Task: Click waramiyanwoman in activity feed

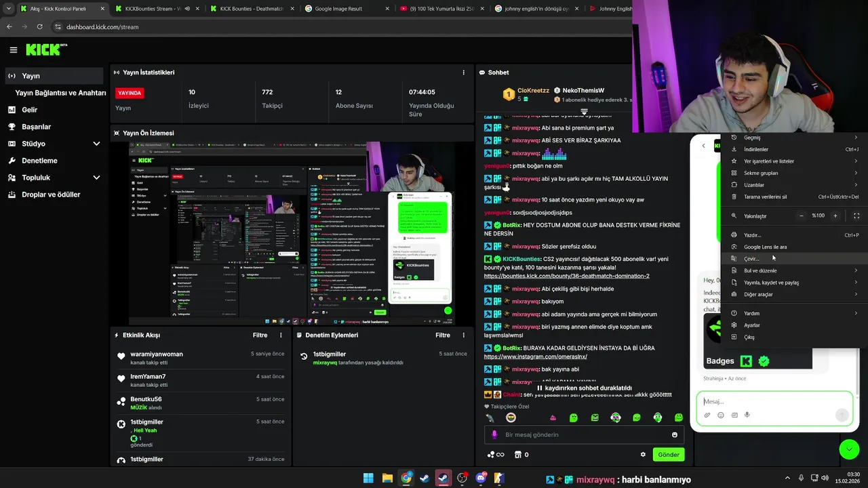Action: tap(157, 354)
